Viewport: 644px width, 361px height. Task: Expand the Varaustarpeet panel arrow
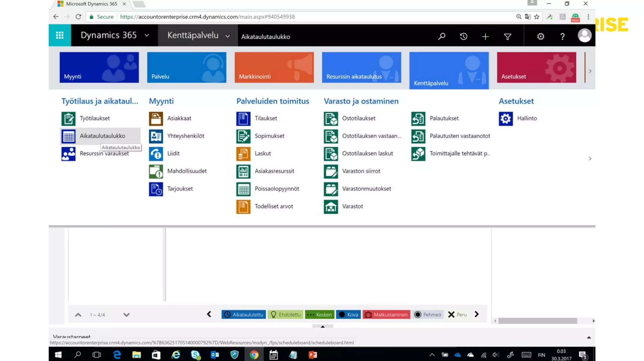[x=589, y=337]
